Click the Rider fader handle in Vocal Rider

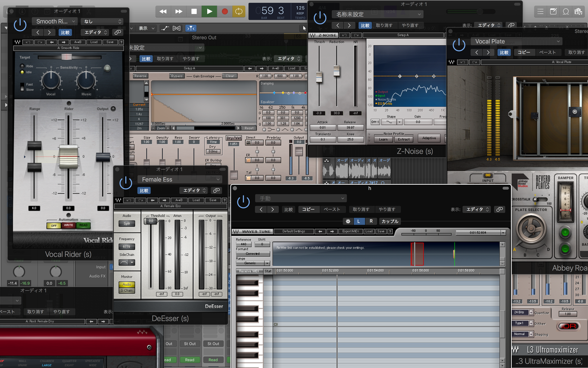pos(69,156)
